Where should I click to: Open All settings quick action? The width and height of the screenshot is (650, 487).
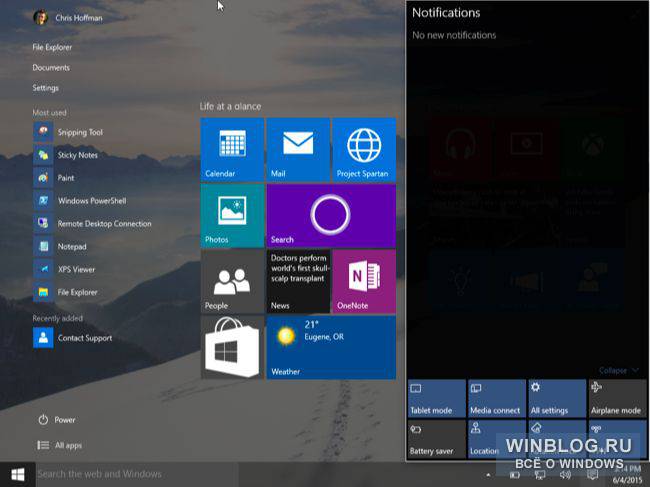(557, 398)
